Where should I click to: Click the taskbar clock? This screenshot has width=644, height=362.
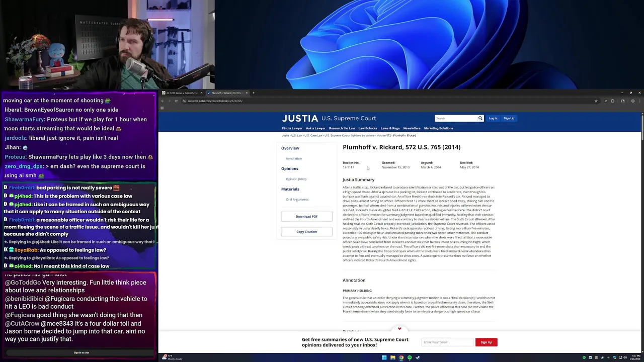pos(636,357)
